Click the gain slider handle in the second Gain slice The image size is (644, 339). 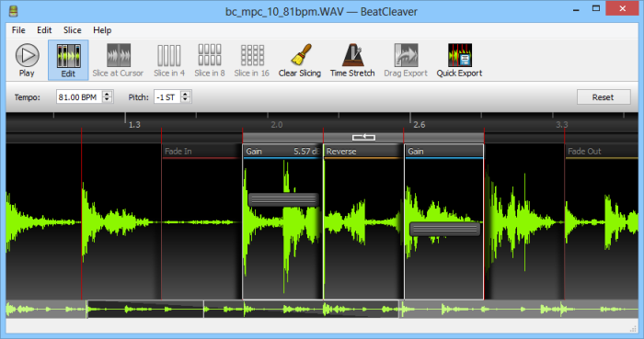point(445,229)
